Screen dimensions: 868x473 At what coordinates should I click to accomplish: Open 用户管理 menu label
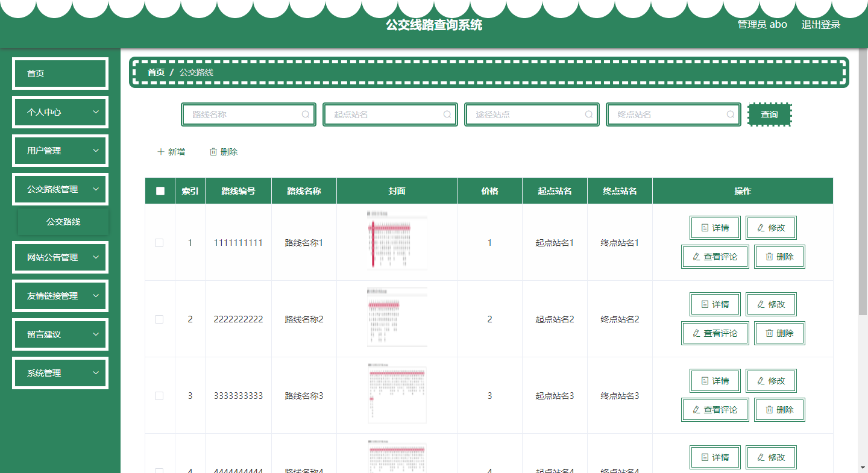coord(44,151)
